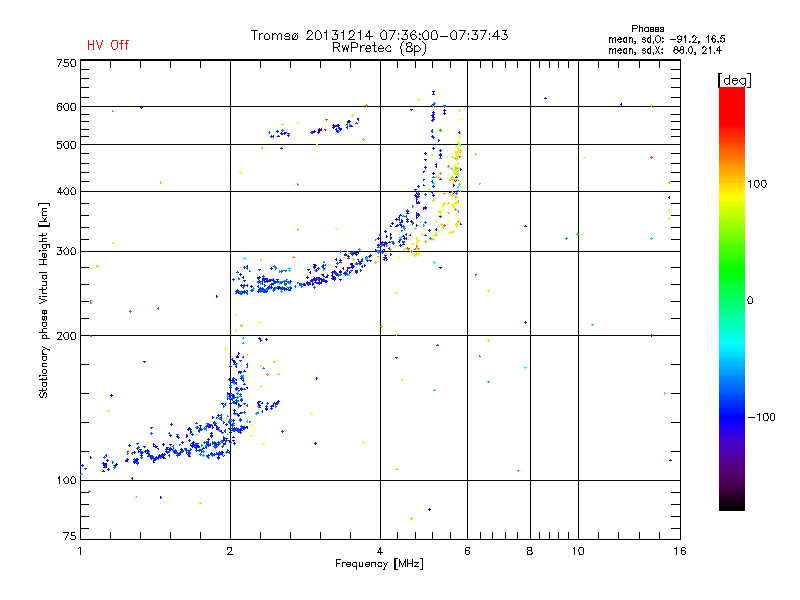Click the y-axis tick label "500"

[67, 145]
